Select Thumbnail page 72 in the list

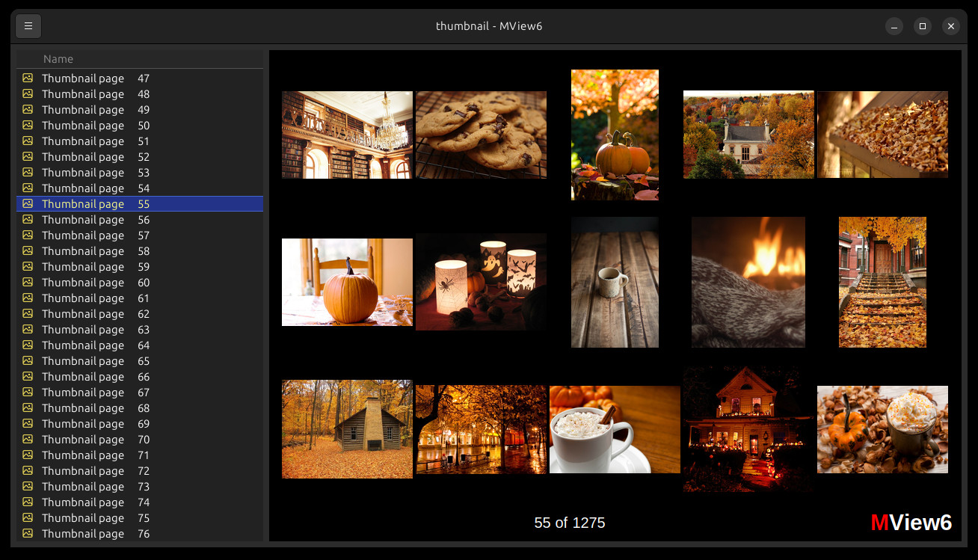pyautogui.click(x=140, y=471)
